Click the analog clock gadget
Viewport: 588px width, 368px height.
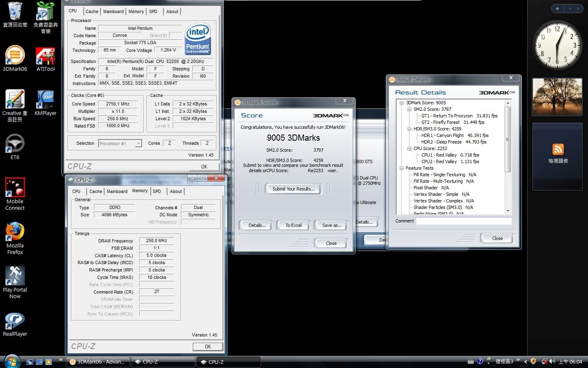pyautogui.click(x=557, y=45)
